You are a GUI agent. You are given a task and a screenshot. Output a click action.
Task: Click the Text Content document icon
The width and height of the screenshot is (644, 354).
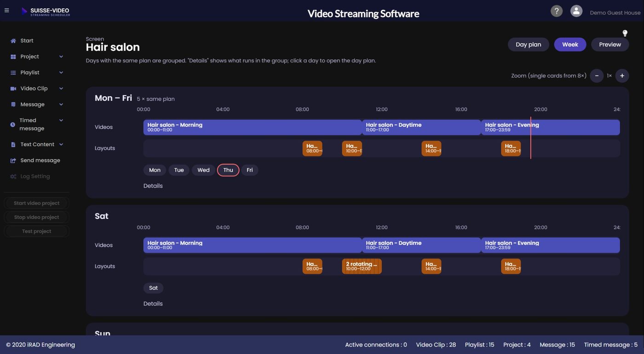point(13,144)
